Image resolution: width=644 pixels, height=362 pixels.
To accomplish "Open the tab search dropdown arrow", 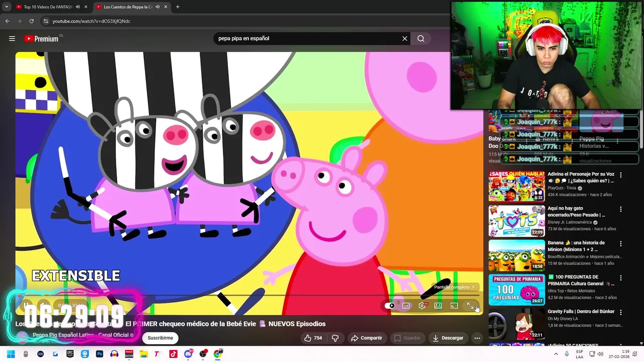I will pyautogui.click(x=7, y=7).
